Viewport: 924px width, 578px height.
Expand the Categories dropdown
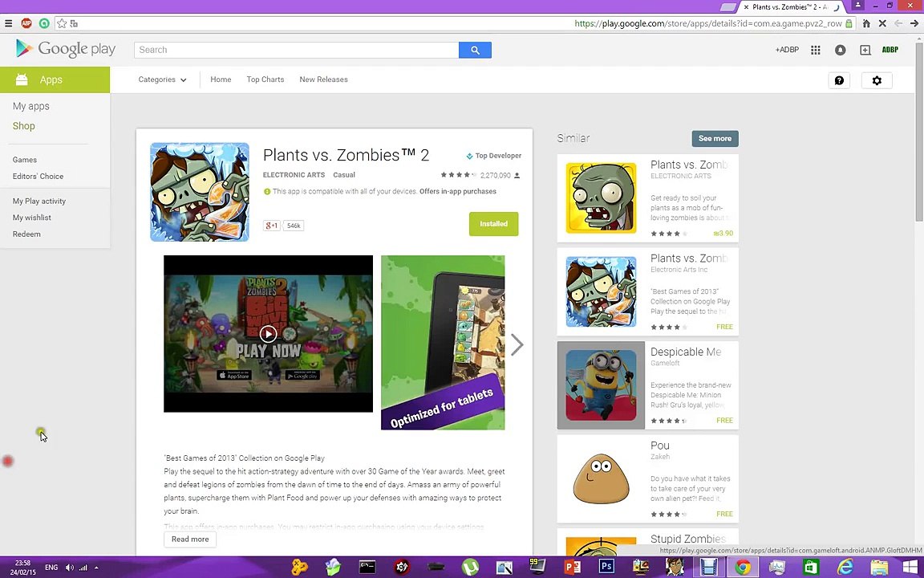click(162, 79)
